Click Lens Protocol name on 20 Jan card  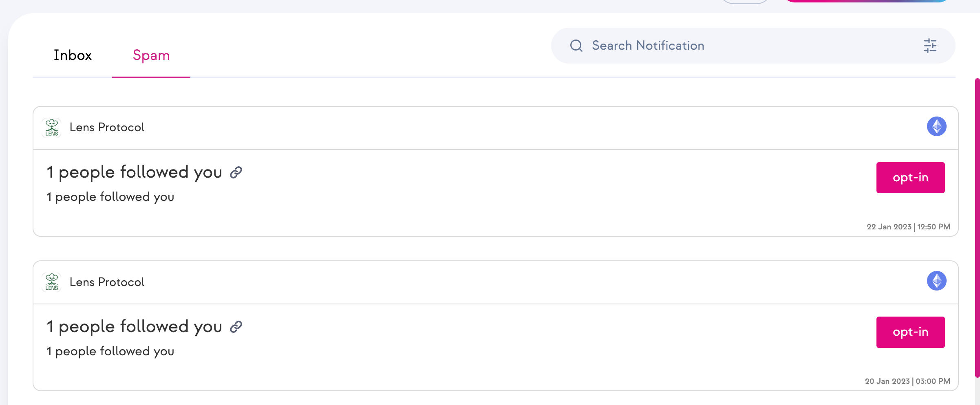tap(107, 282)
